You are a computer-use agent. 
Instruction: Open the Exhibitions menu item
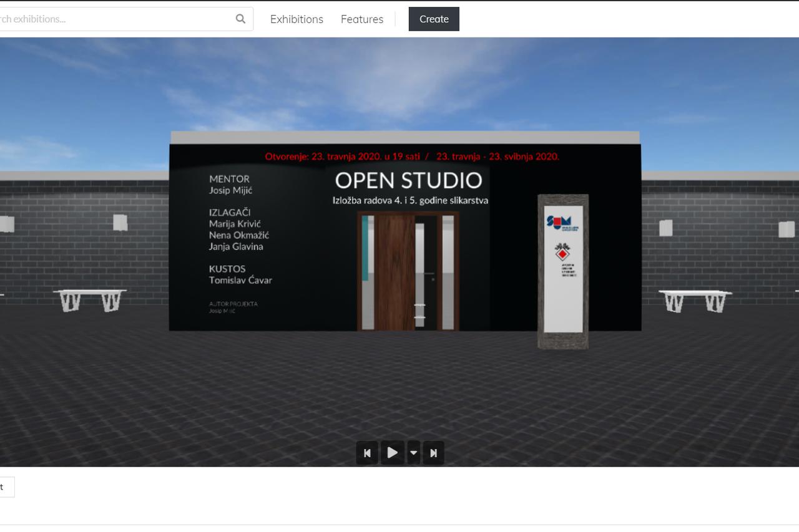[297, 19]
